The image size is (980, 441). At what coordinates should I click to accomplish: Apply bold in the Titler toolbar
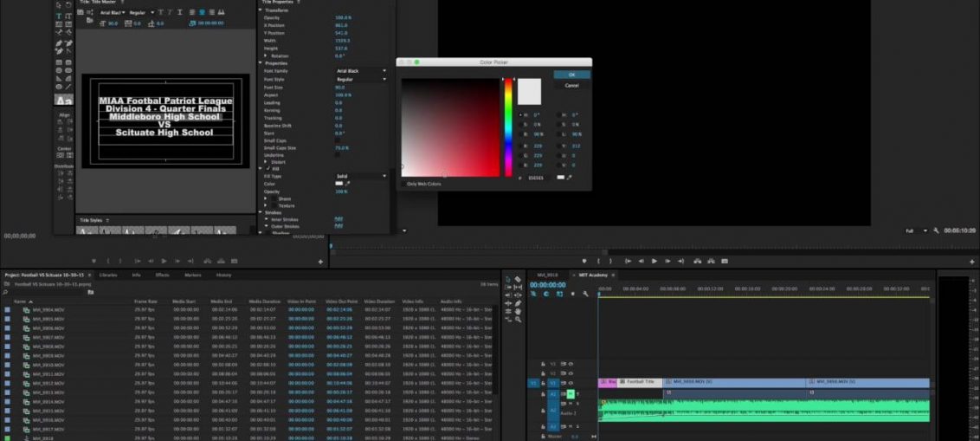coord(161,12)
